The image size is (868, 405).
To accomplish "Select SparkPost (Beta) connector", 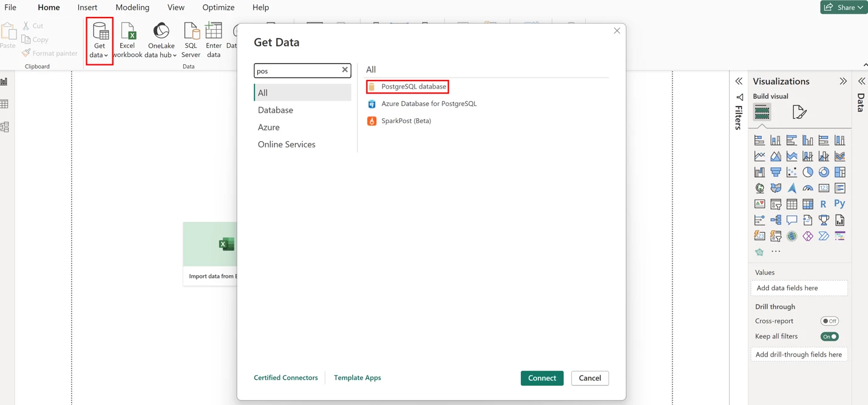I will point(399,121).
